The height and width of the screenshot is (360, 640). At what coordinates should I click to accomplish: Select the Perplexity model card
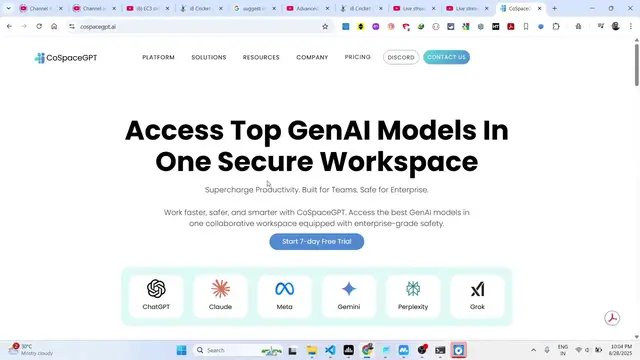(413, 296)
